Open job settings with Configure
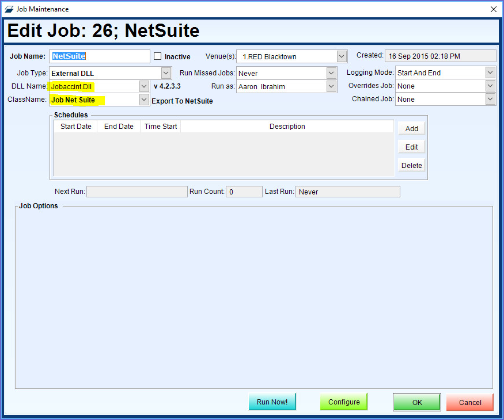This screenshot has height=420, width=504. coord(344,402)
